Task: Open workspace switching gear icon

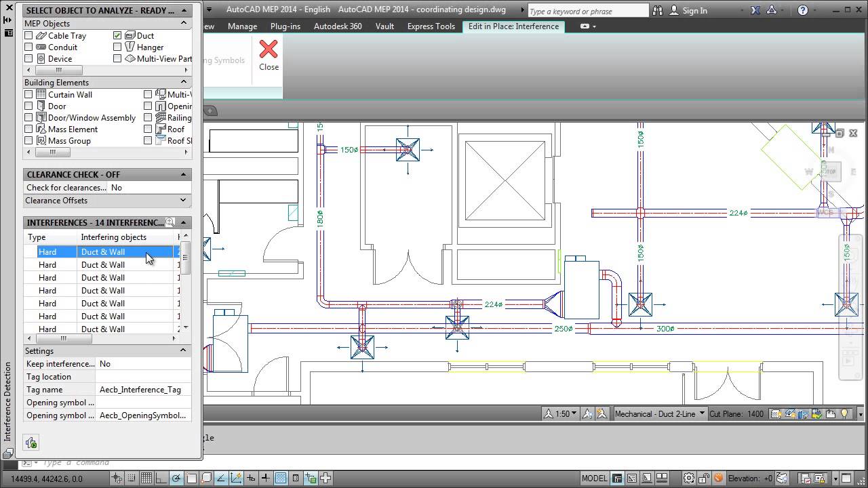Action: pos(689,478)
